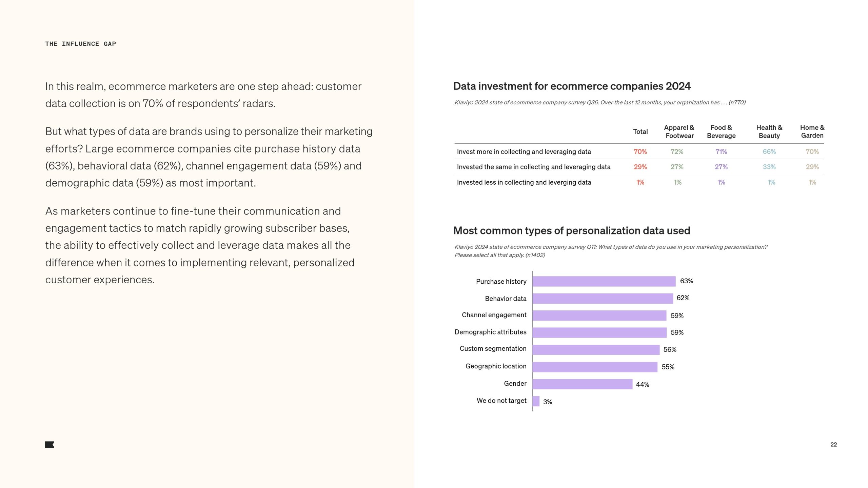Select the "Invested the same" row label
The height and width of the screenshot is (488, 868).
coord(533,167)
